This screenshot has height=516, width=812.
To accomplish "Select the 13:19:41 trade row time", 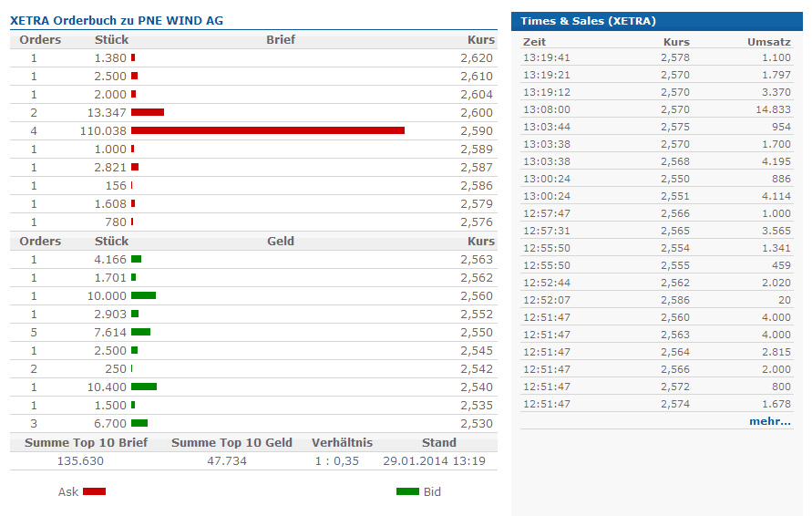I will point(546,57).
